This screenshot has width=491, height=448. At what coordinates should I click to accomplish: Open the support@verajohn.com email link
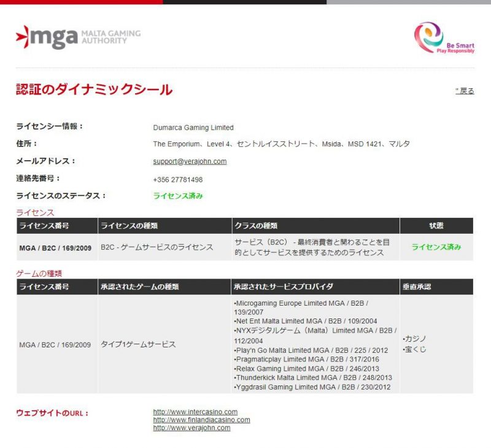click(x=190, y=161)
